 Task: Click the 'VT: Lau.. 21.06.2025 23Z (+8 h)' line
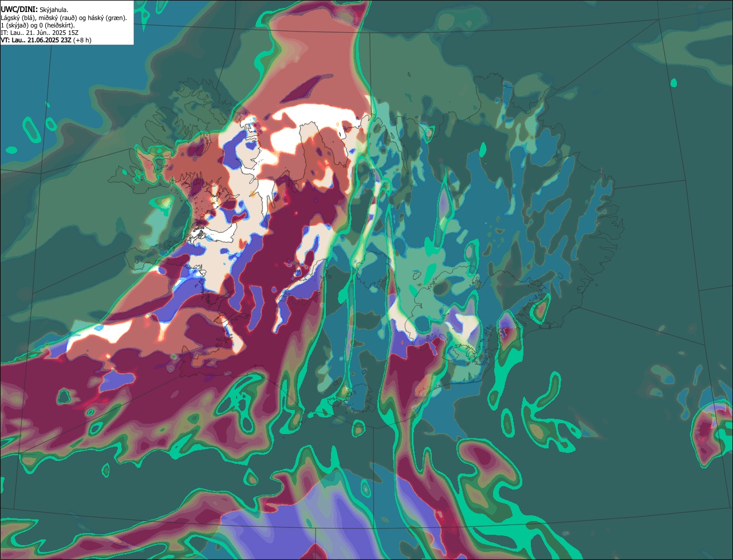click(x=46, y=40)
